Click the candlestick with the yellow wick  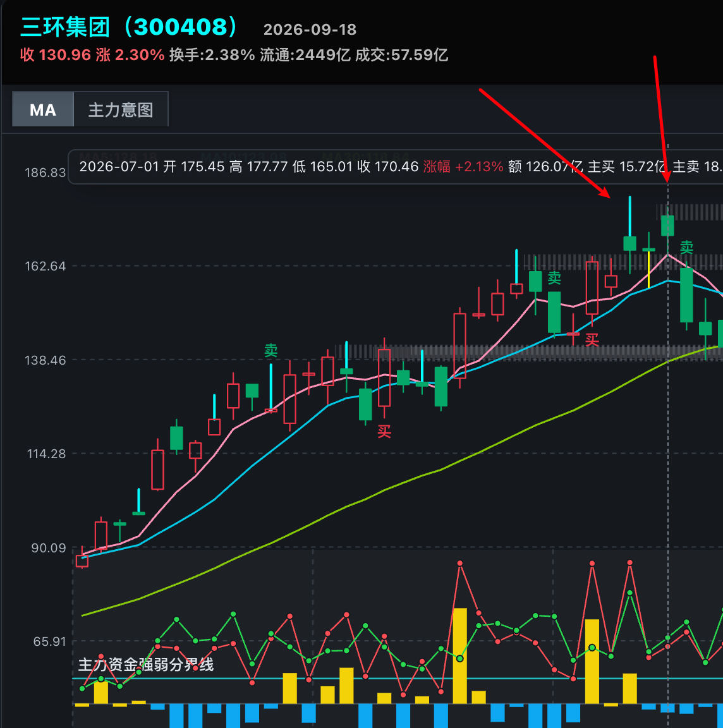648,261
